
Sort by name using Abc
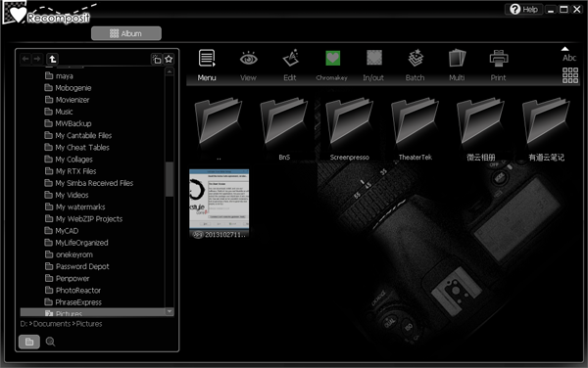tap(568, 58)
